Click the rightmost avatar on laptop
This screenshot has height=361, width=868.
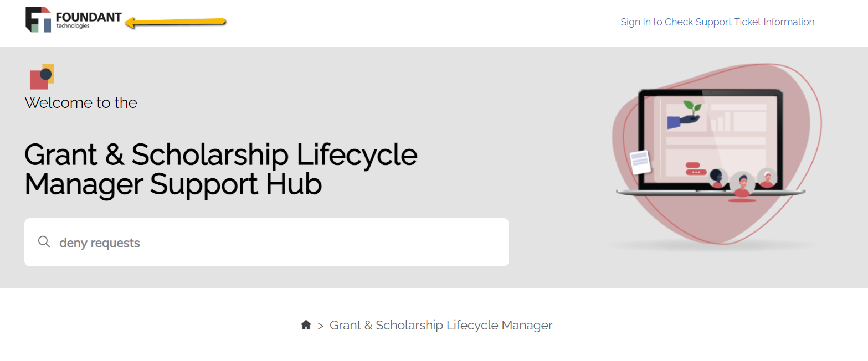click(x=767, y=178)
